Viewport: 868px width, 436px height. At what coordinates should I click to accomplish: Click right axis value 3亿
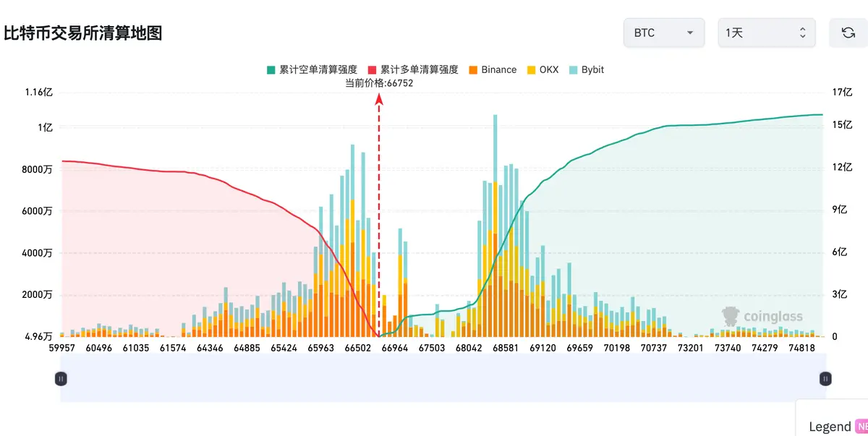(x=840, y=294)
